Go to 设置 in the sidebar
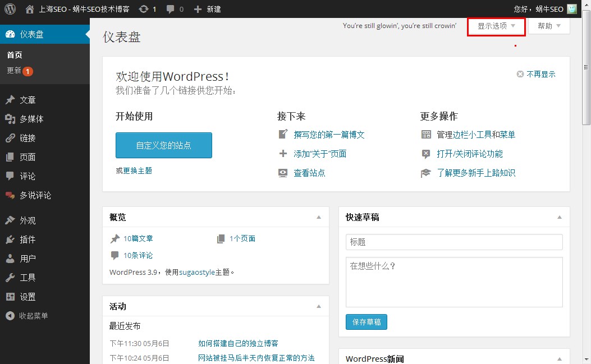591x364 pixels. [28, 297]
